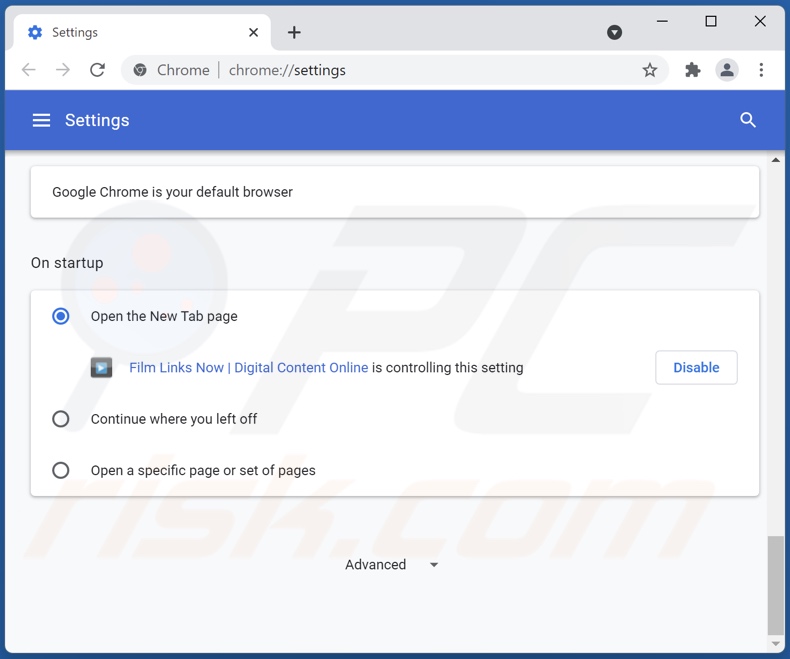Reload the settings page

click(97, 70)
